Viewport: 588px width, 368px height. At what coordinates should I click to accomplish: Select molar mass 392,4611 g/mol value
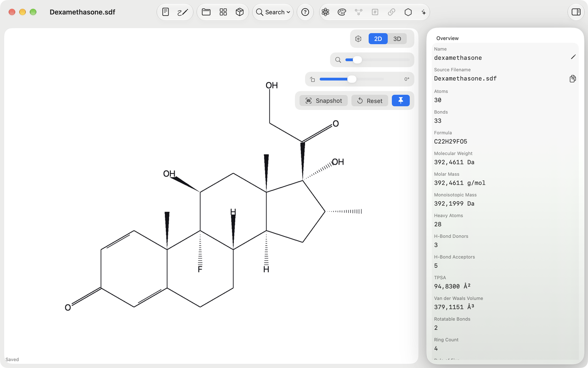click(x=460, y=183)
